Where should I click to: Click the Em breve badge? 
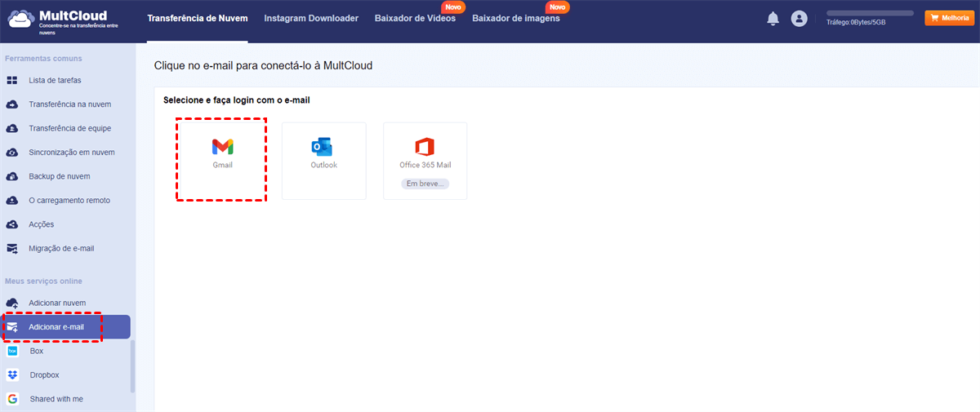coord(425,184)
